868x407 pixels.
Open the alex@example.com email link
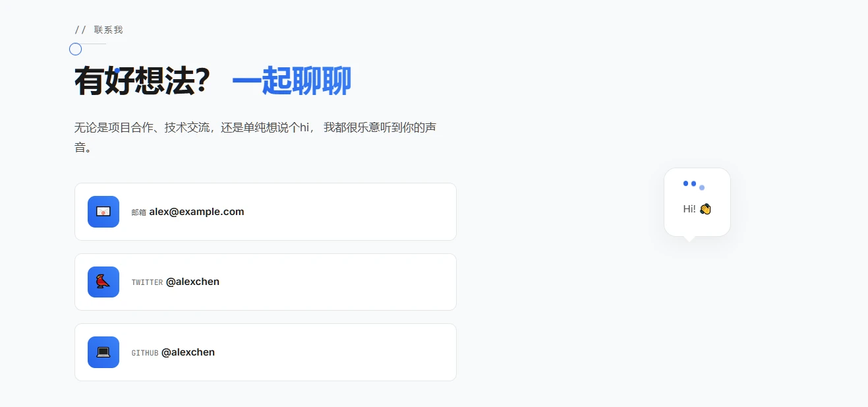(x=196, y=212)
